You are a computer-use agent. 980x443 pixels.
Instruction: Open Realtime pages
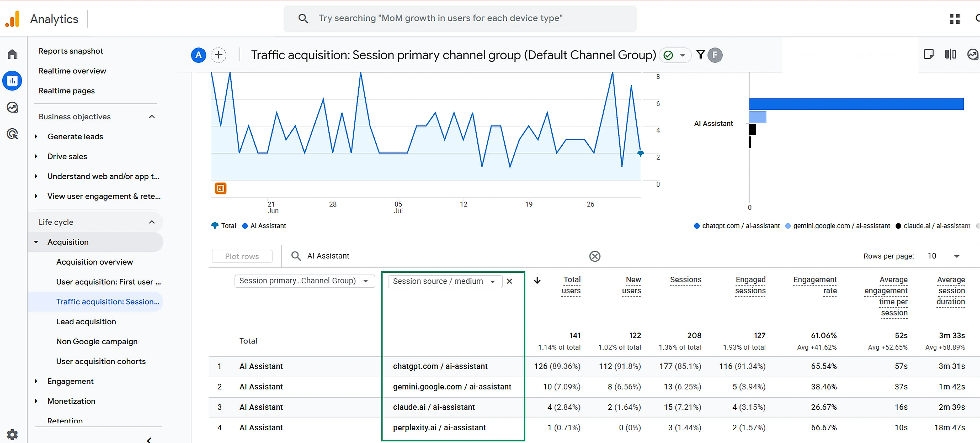(66, 91)
